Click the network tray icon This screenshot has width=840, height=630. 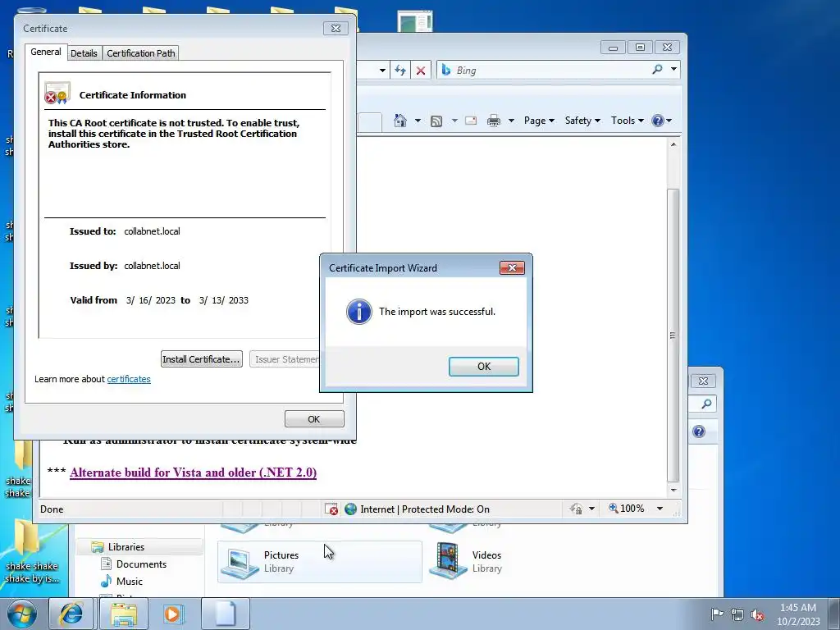737,614
